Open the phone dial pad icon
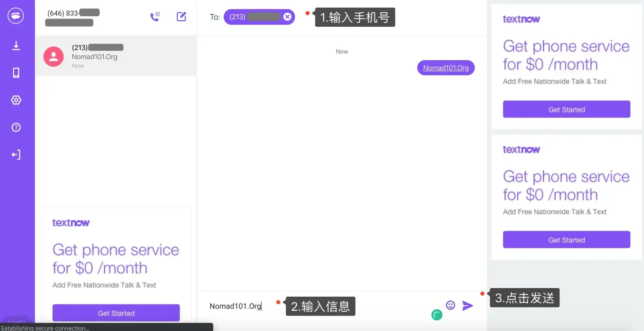The height and width of the screenshot is (331, 644). (155, 17)
